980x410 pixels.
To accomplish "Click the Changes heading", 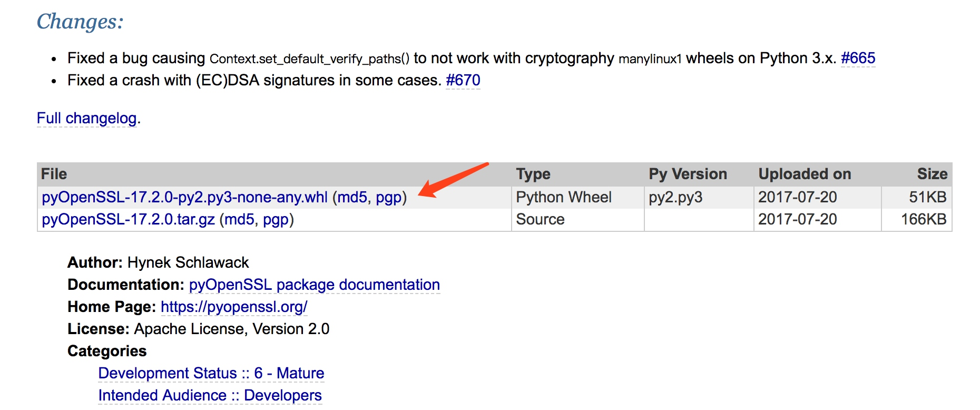I will tap(80, 22).
